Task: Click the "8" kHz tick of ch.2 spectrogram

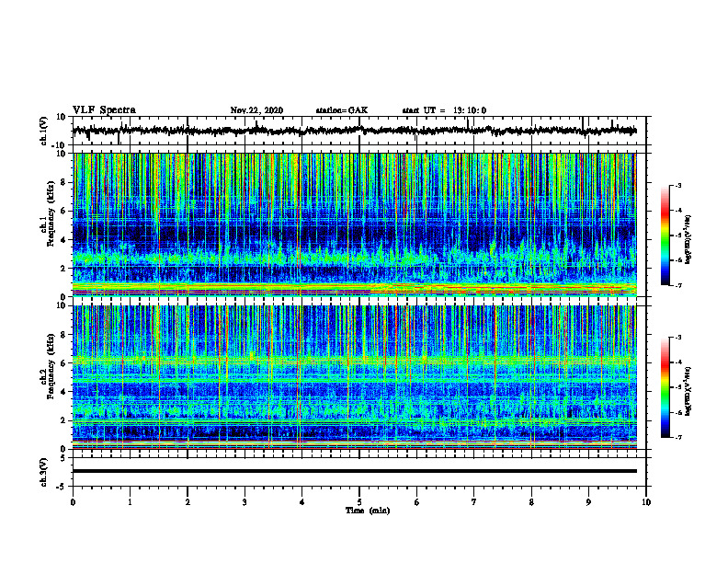Action: 64,335
